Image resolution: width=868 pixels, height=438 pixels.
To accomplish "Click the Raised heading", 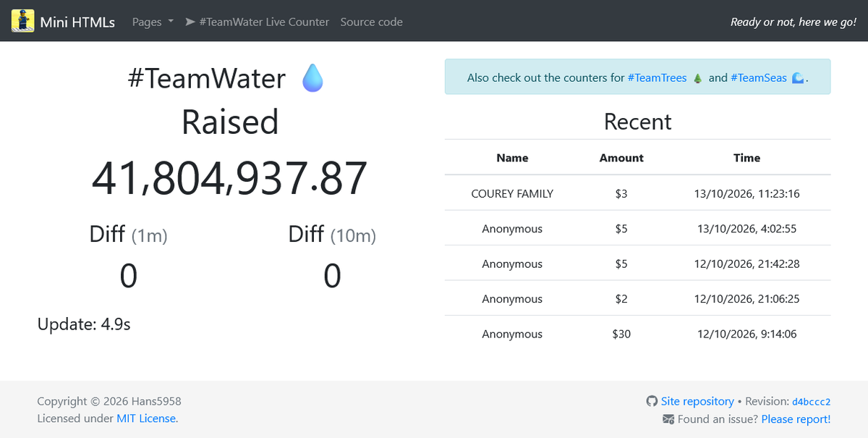I will [230, 122].
